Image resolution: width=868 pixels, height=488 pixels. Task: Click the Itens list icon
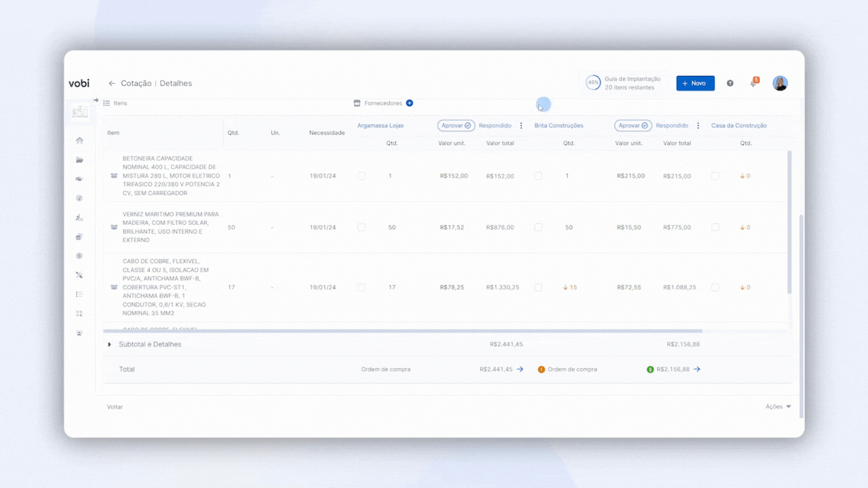tap(106, 103)
